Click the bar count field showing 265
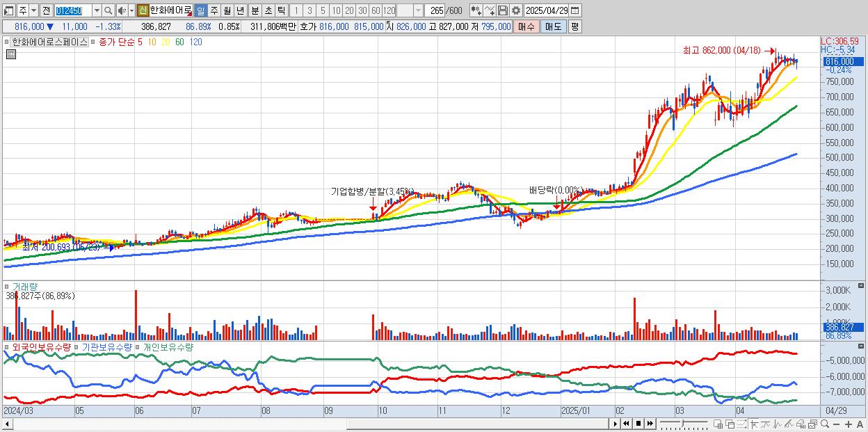This screenshot has width=868, height=432. click(x=435, y=10)
